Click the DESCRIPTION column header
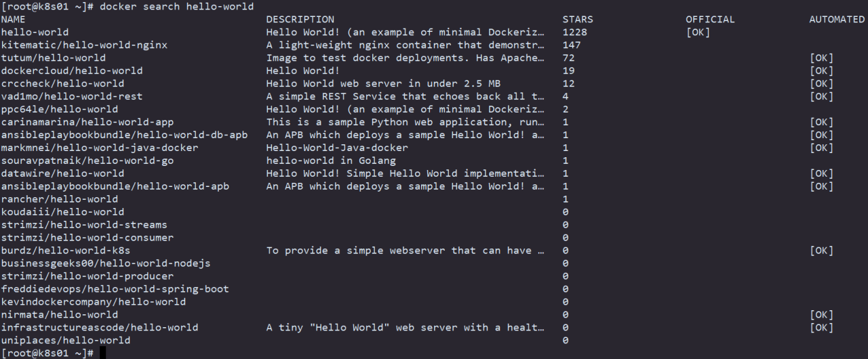The height and width of the screenshot is (359, 868). [x=300, y=20]
